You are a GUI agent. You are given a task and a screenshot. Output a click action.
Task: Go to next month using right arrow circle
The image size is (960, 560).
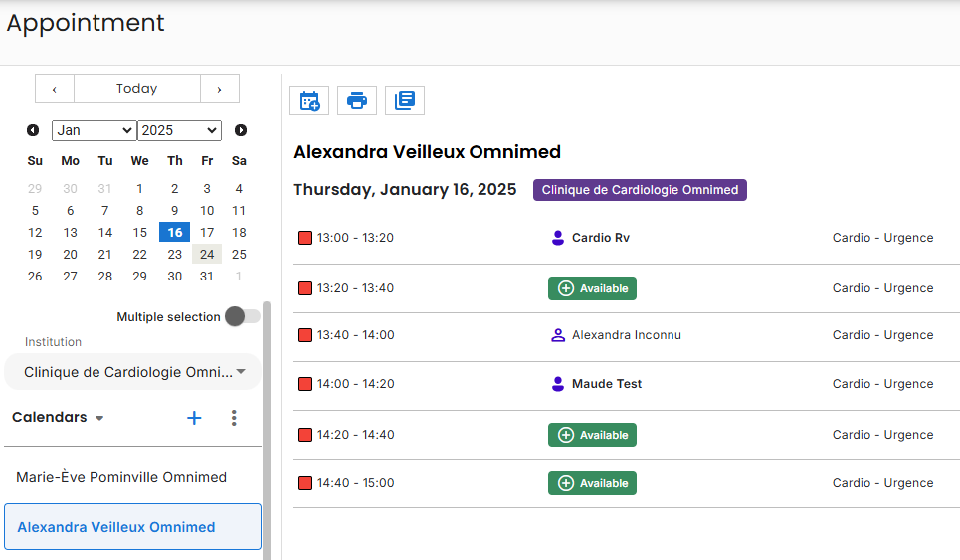(x=241, y=130)
